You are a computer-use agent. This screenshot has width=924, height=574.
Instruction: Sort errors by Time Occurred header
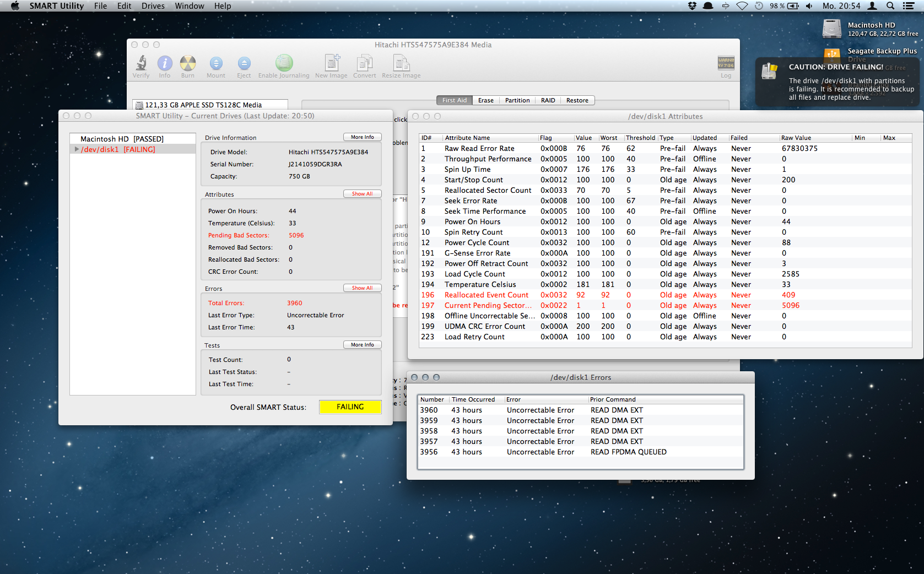click(x=477, y=399)
